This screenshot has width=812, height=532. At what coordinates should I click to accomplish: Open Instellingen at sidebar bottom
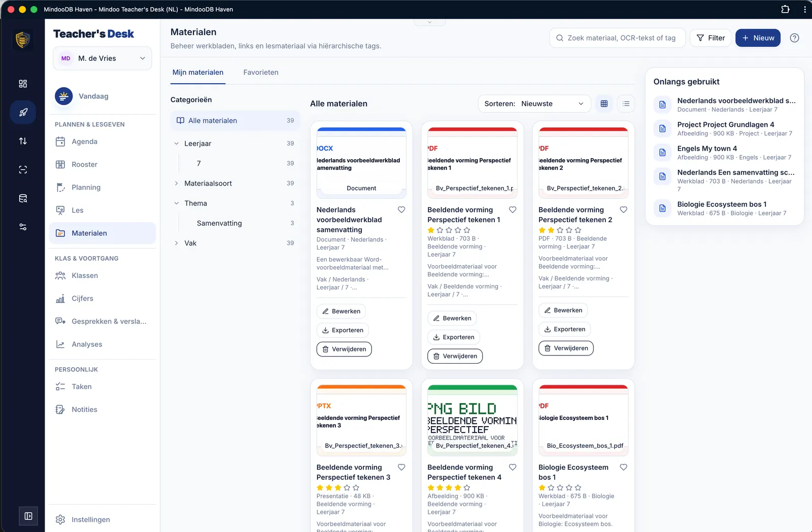click(x=103, y=519)
